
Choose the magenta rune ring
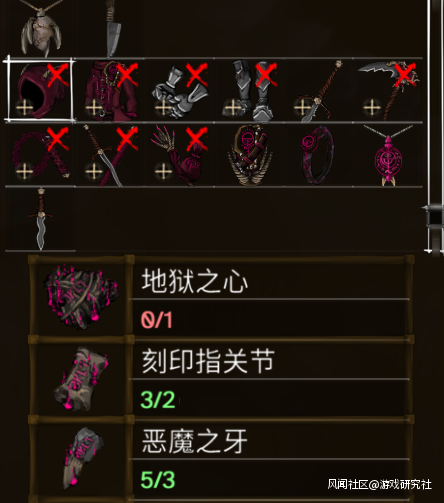coord(318,155)
